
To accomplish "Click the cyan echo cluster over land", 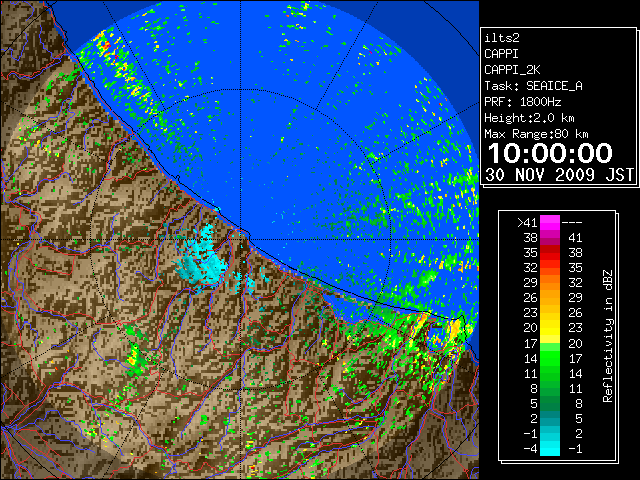I will click(x=201, y=261).
